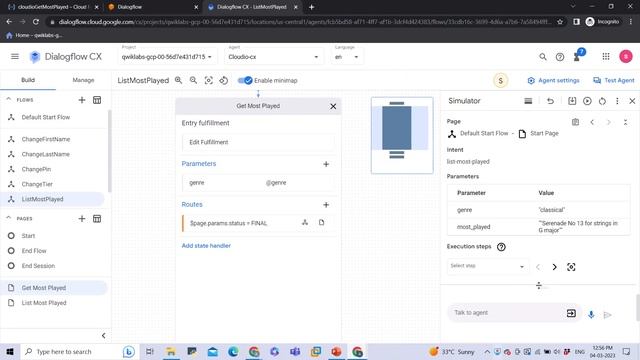Open the Dialogflow CX hamburger menu
The width and height of the screenshot is (640, 360).
pos(15,56)
